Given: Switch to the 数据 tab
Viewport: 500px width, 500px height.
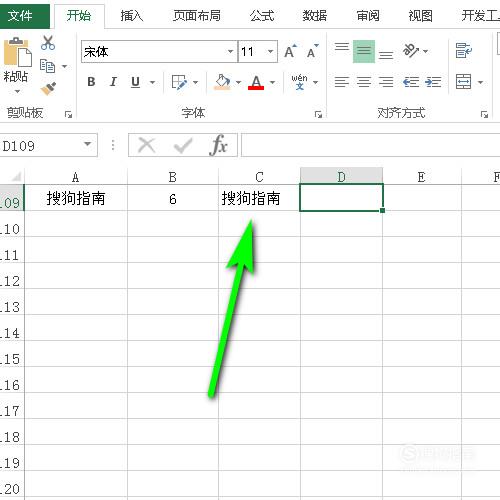Looking at the screenshot, I should pos(315,16).
